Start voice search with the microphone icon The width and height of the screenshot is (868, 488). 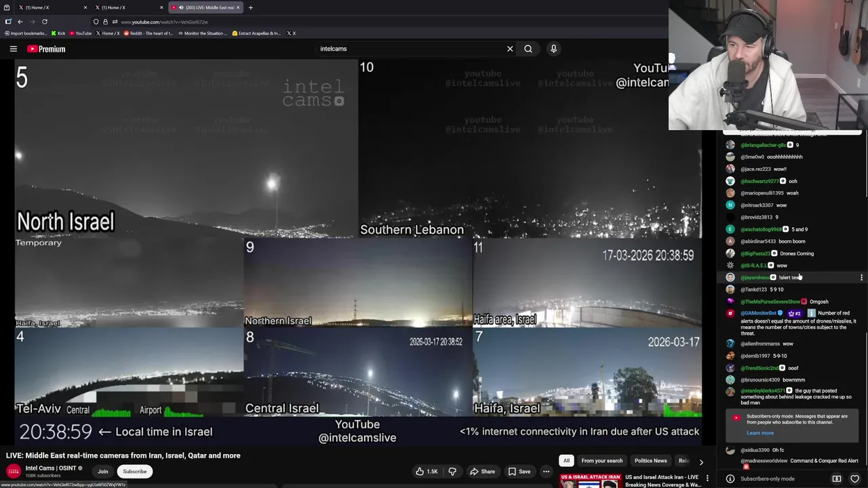tap(553, 49)
